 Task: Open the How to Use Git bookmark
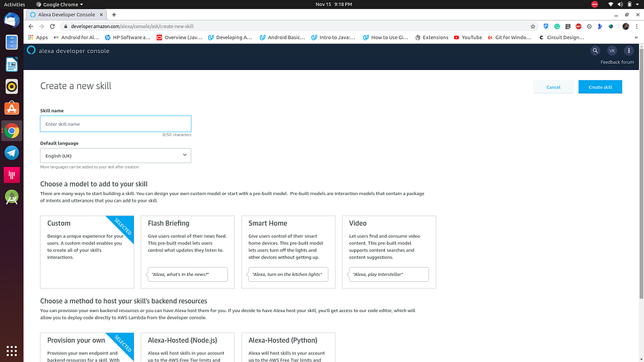coord(386,38)
